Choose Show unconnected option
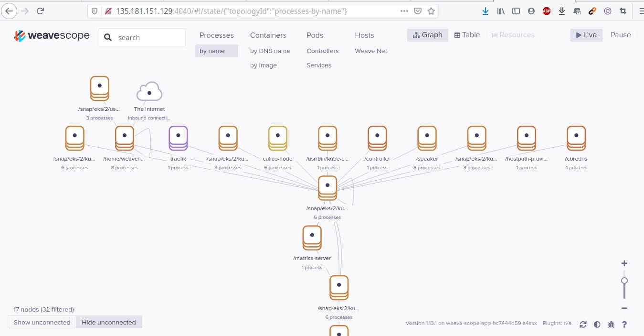 42,322
